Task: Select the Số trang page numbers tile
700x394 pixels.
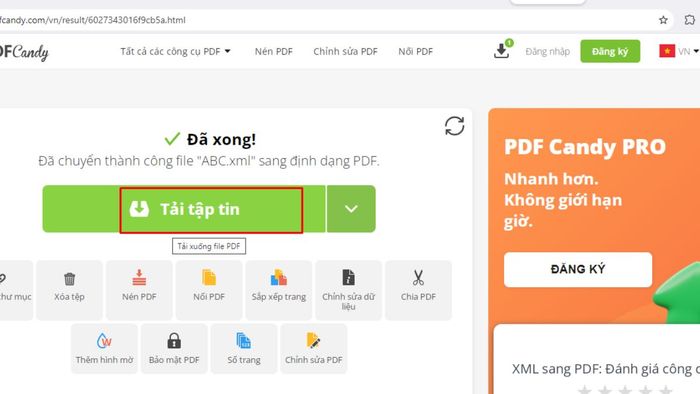Action: [x=244, y=348]
